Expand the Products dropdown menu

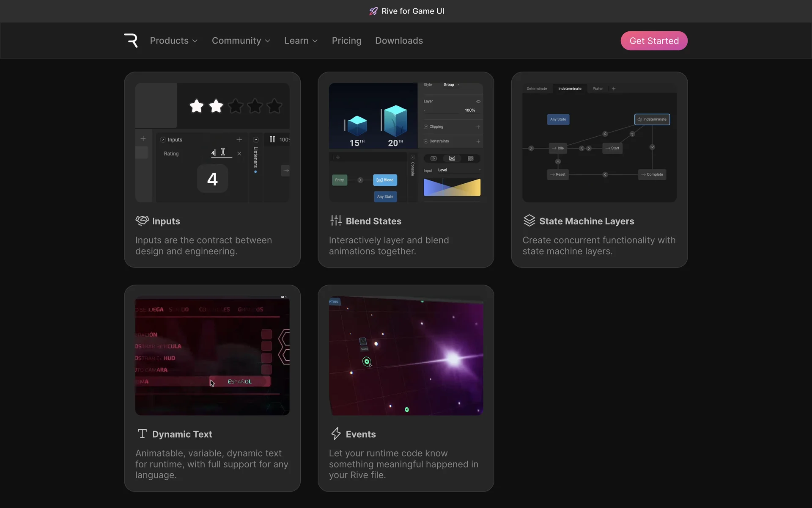pyautogui.click(x=173, y=41)
